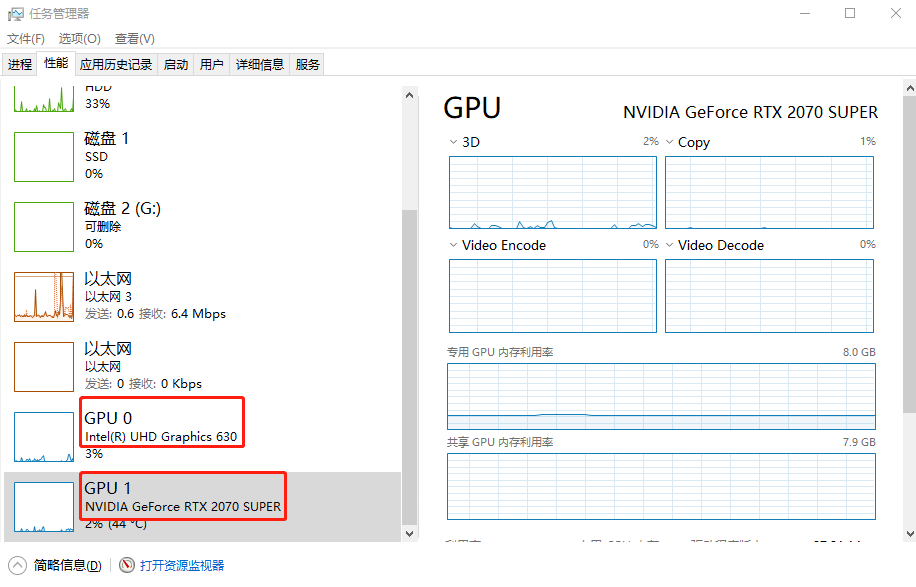Open the 服务 tab
This screenshot has height=587, width=916.
307,64
